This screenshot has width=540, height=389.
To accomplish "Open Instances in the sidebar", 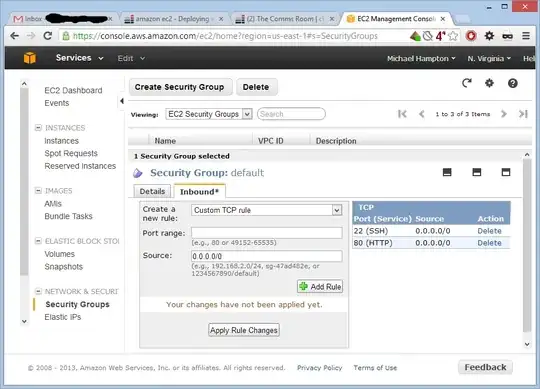I will 61,141.
